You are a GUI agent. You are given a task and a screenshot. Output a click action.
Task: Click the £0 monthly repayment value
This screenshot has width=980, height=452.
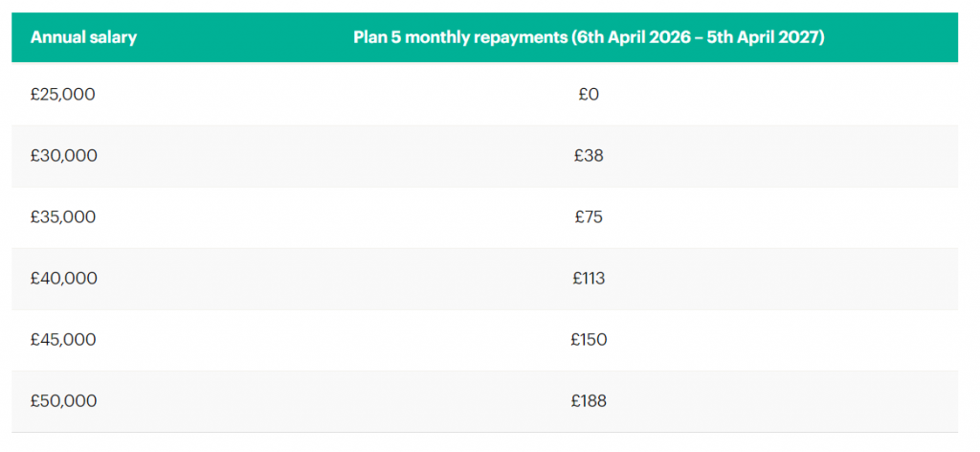[589, 94]
